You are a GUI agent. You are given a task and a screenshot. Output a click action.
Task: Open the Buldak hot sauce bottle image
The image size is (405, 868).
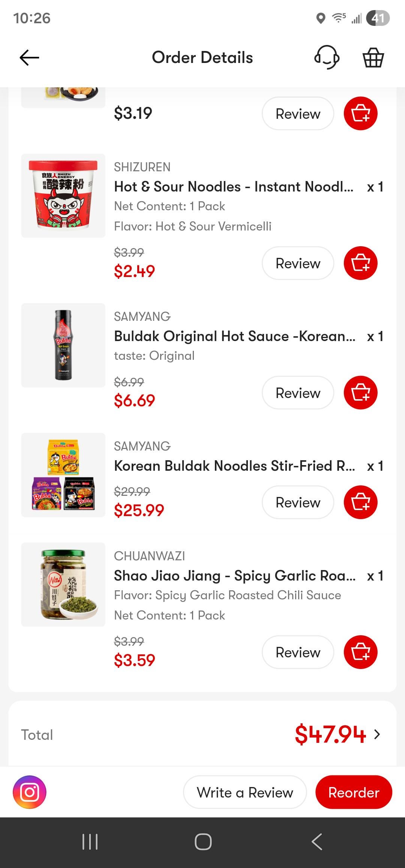coord(63,345)
